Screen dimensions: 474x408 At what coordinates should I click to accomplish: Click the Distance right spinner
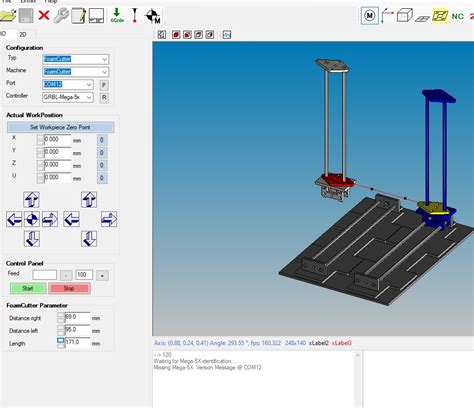point(61,318)
